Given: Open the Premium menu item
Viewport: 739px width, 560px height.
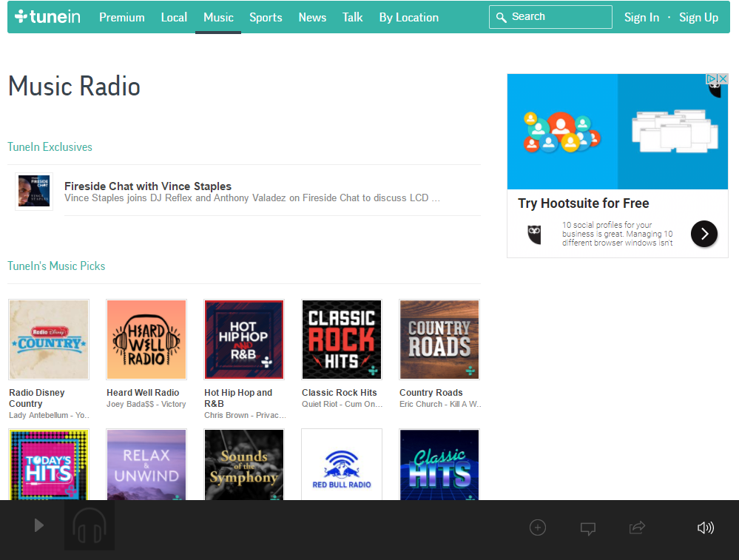Looking at the screenshot, I should 121,18.
